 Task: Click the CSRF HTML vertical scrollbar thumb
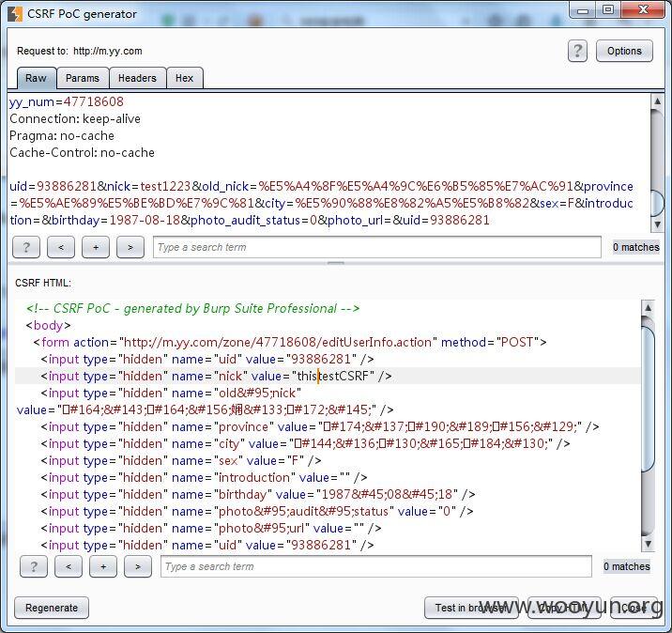(648, 399)
